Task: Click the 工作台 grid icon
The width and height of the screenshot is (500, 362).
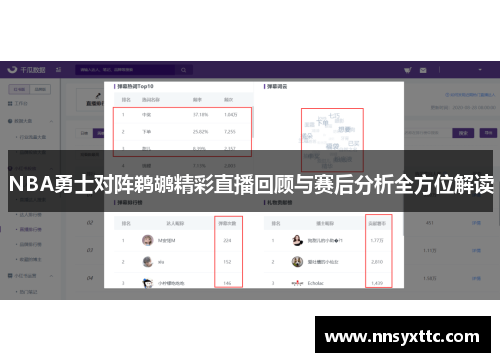Action: coord(10,104)
